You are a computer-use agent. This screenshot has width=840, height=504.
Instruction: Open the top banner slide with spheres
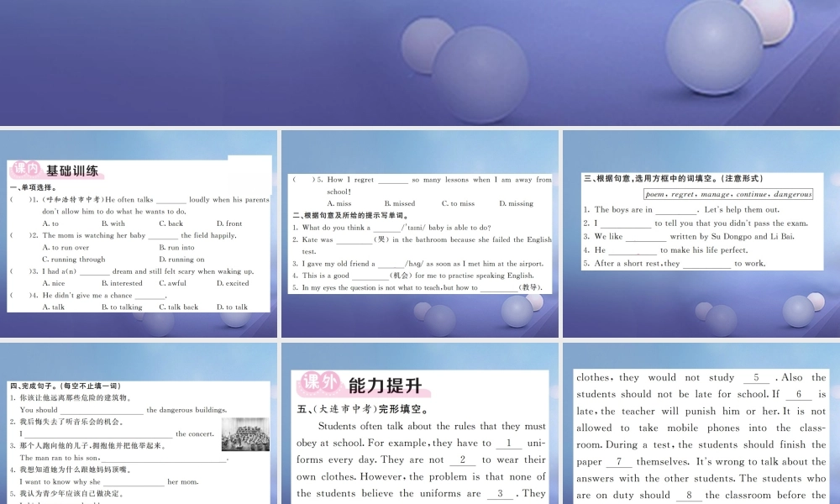coord(420,63)
